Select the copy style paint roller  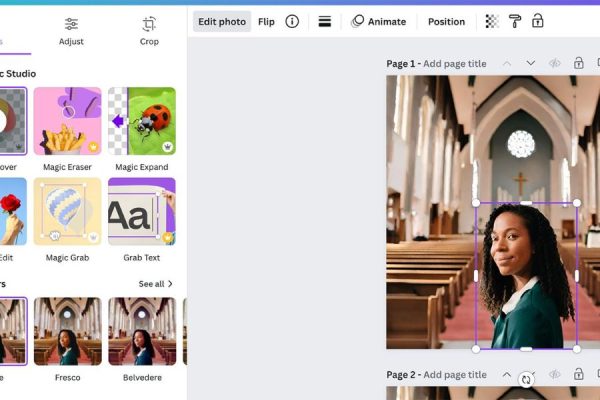(515, 21)
